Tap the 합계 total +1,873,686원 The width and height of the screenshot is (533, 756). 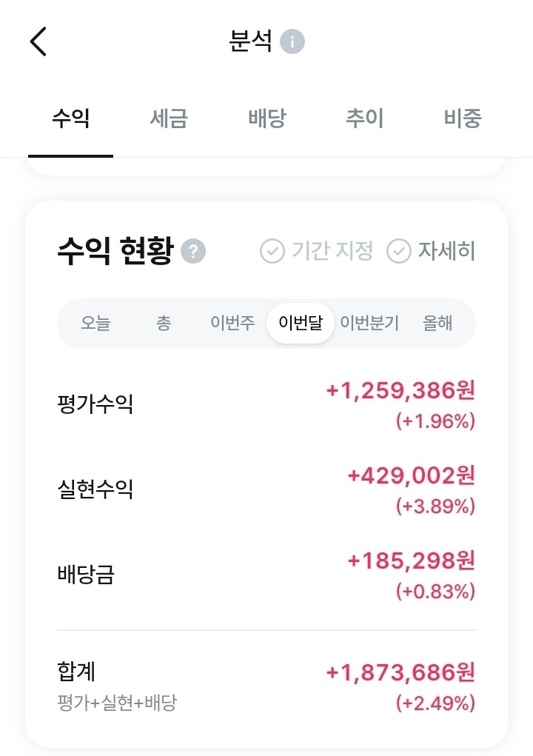tap(400, 672)
